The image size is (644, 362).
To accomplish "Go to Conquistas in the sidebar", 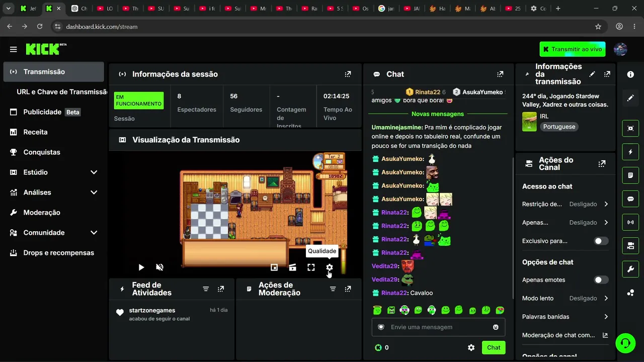I will [x=53, y=152].
